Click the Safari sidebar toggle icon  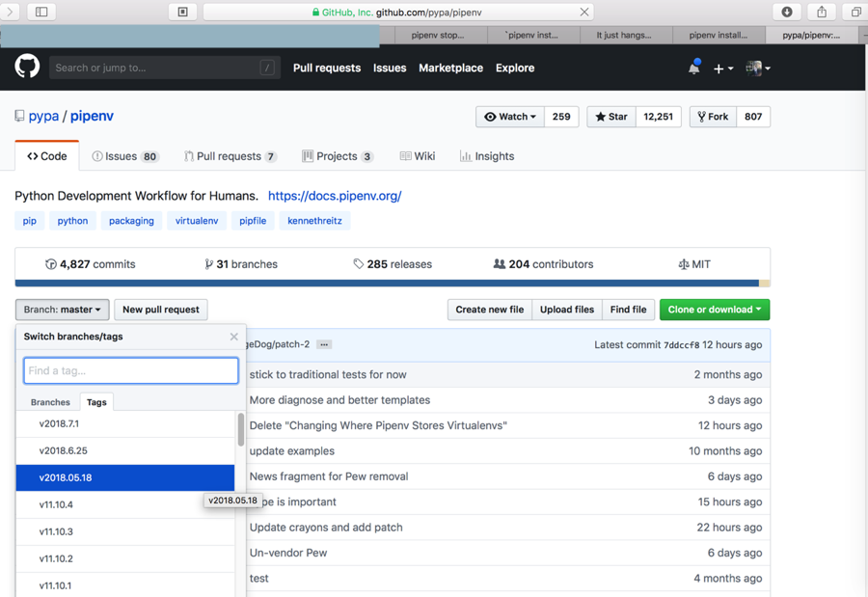click(41, 12)
